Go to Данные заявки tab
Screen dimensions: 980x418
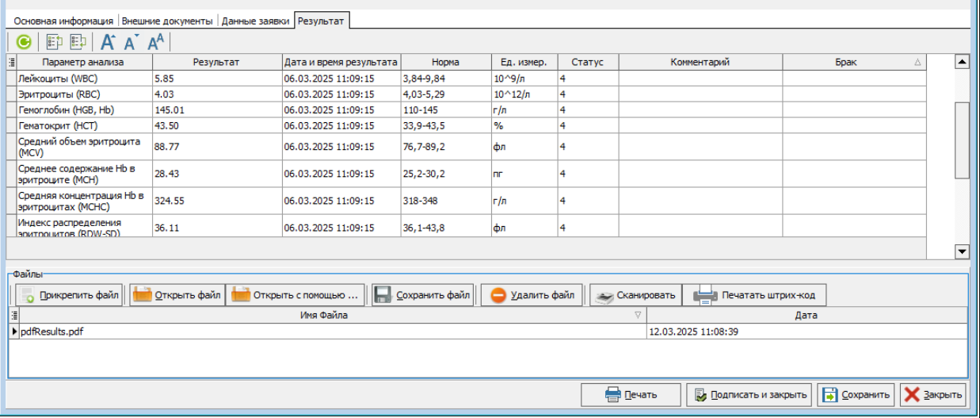tap(255, 21)
